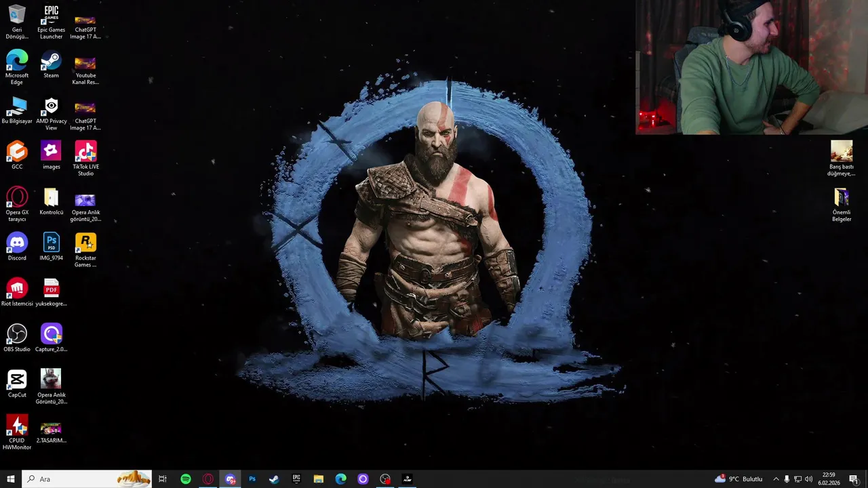Open the notification center icon
Screen dimensions: 868x488
click(854, 479)
